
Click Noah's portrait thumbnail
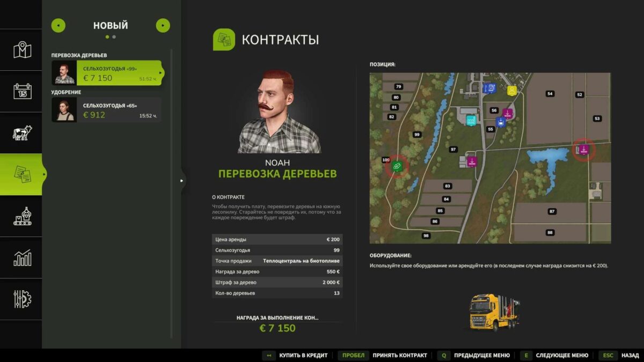point(63,72)
